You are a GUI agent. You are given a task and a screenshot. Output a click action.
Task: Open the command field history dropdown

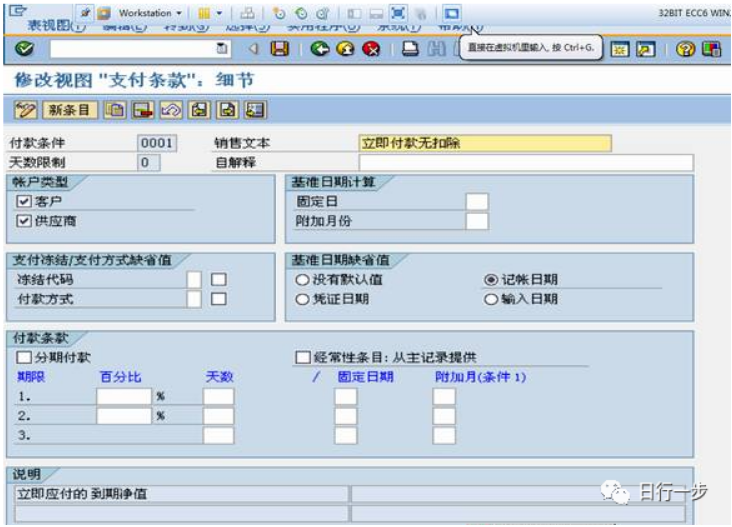point(222,48)
